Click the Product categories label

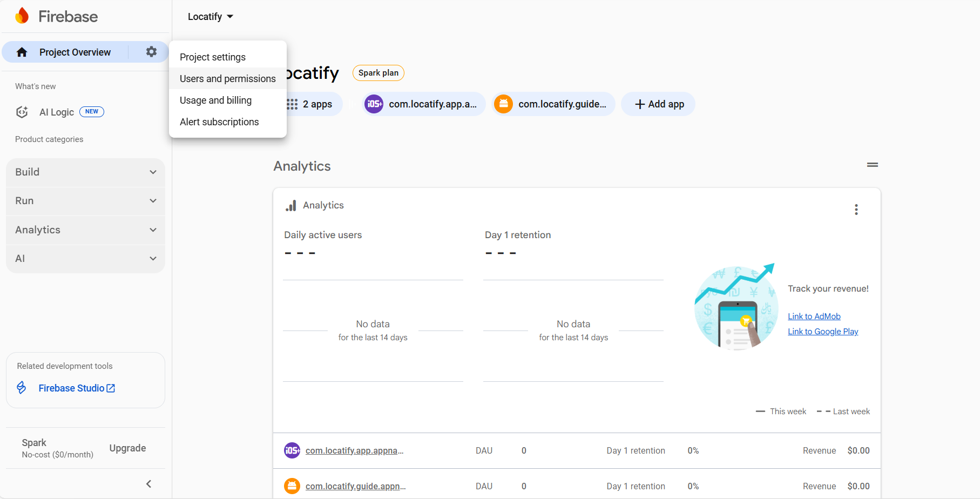click(x=49, y=139)
